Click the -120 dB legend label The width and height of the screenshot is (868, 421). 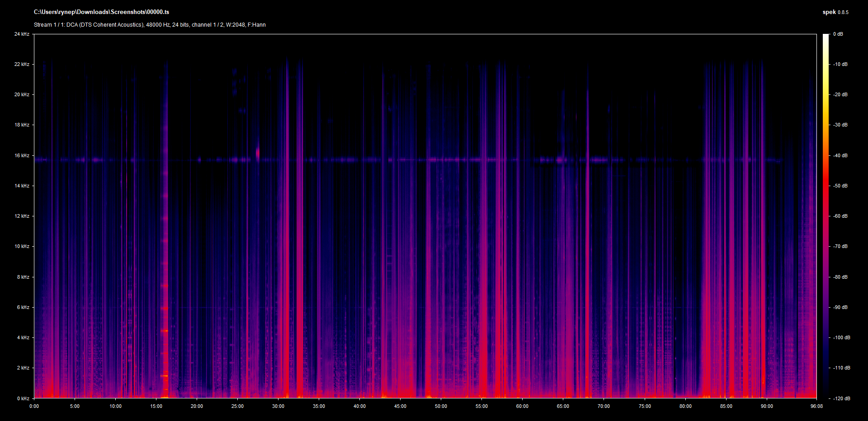click(841, 398)
